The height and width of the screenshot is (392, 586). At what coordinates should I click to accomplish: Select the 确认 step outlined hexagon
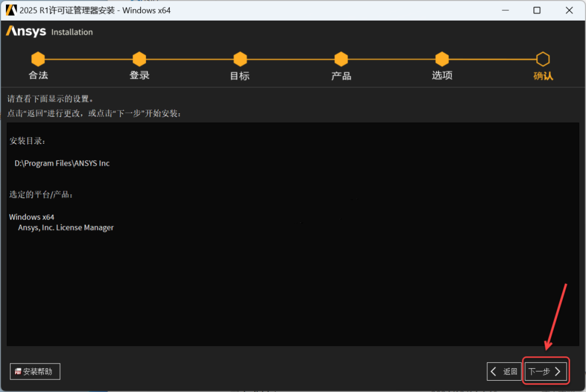(x=543, y=59)
